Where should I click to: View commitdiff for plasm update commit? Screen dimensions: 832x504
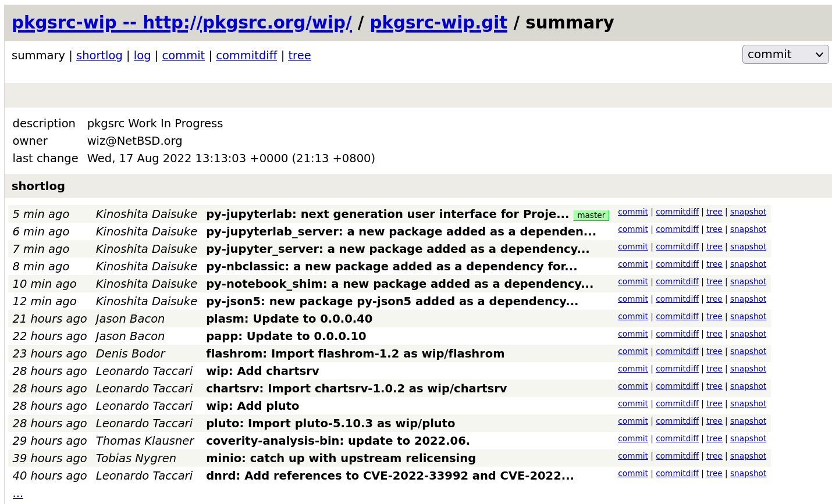(x=677, y=316)
